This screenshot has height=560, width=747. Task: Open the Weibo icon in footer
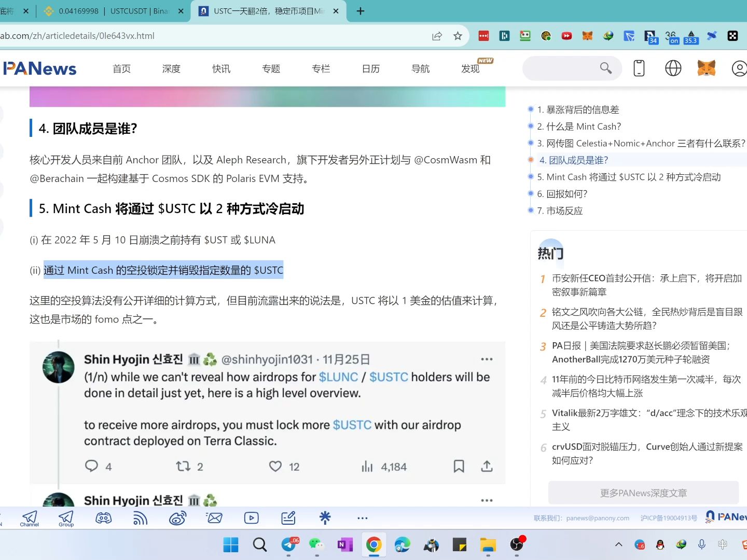(177, 517)
